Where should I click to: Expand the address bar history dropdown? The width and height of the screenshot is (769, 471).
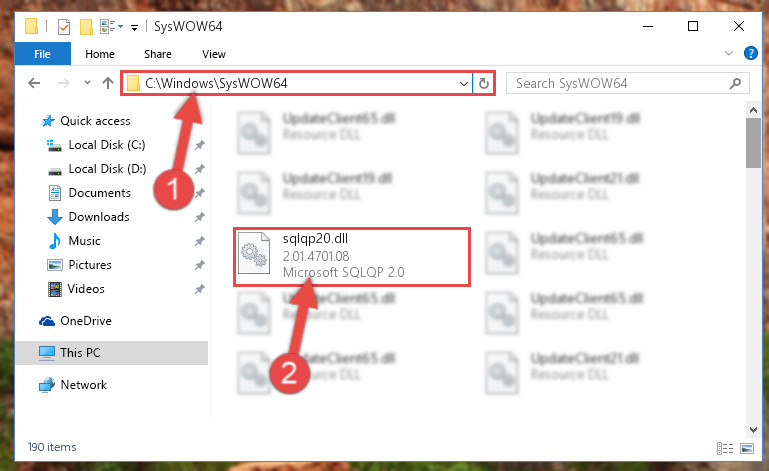(x=463, y=83)
